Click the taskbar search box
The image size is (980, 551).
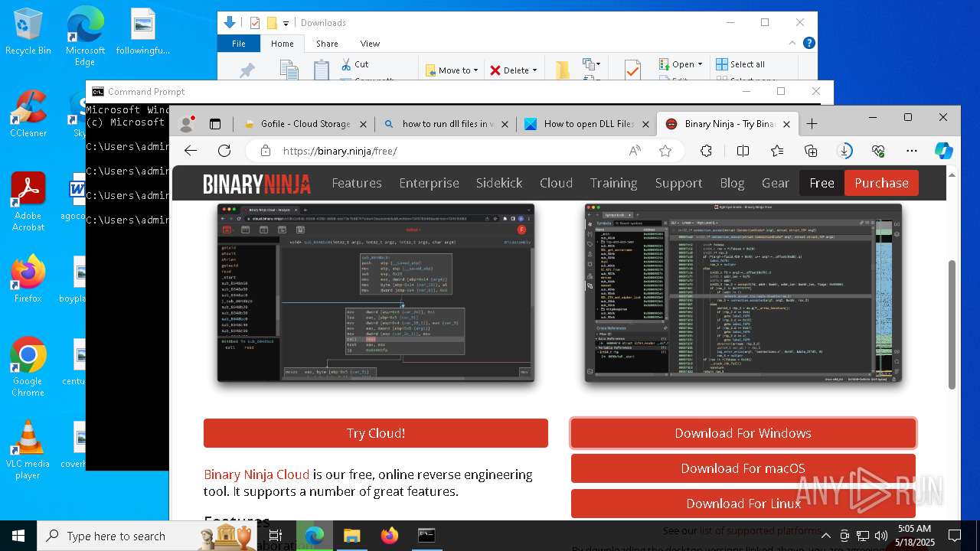coord(147,536)
